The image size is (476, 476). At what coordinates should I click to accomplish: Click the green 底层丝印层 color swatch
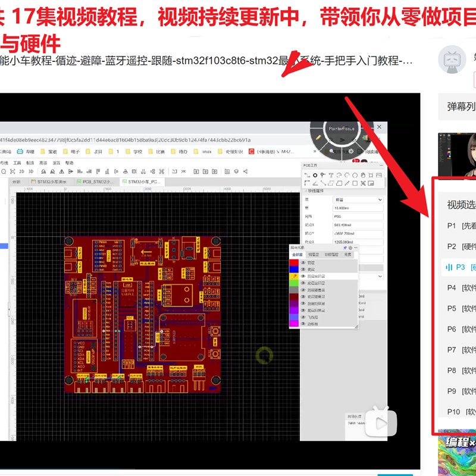[294, 283]
